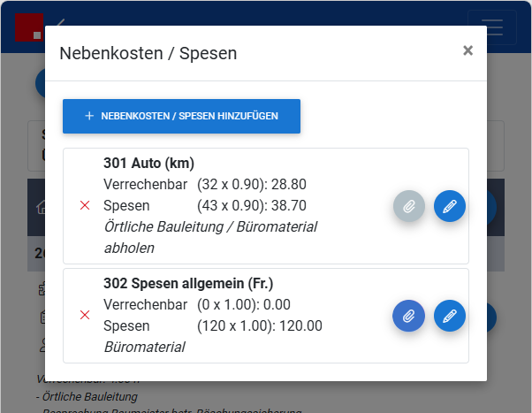Click the Büromaterial description text

coord(145,347)
